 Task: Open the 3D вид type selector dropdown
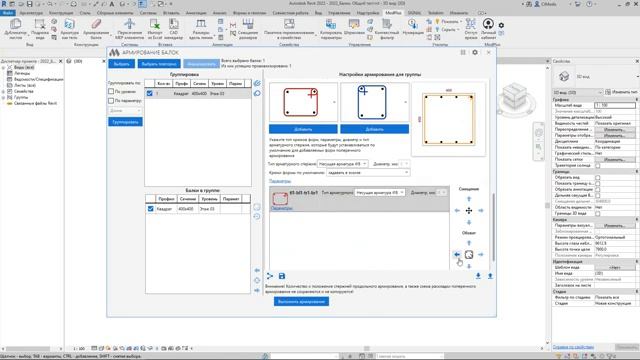tap(578, 92)
